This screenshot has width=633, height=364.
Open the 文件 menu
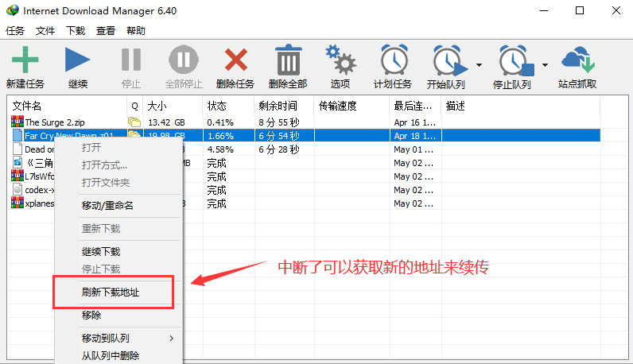[x=45, y=31]
